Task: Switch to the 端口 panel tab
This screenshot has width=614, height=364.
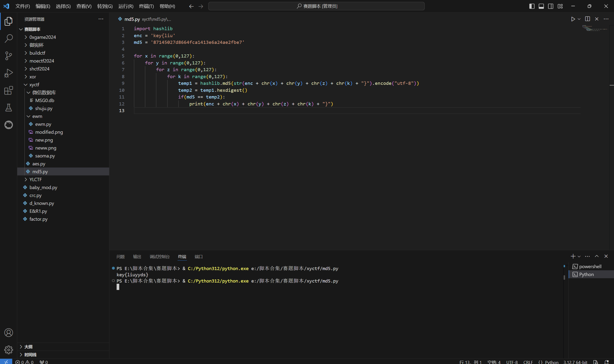Action: coord(199,257)
